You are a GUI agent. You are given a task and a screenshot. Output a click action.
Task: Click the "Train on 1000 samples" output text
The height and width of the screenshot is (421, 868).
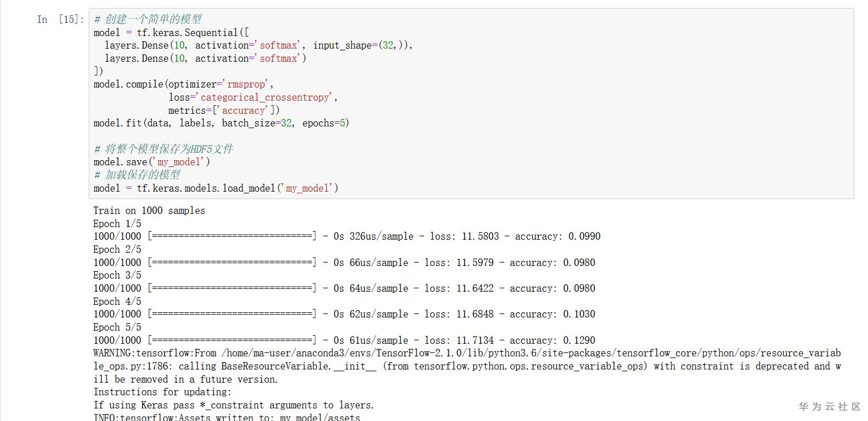[x=149, y=210]
